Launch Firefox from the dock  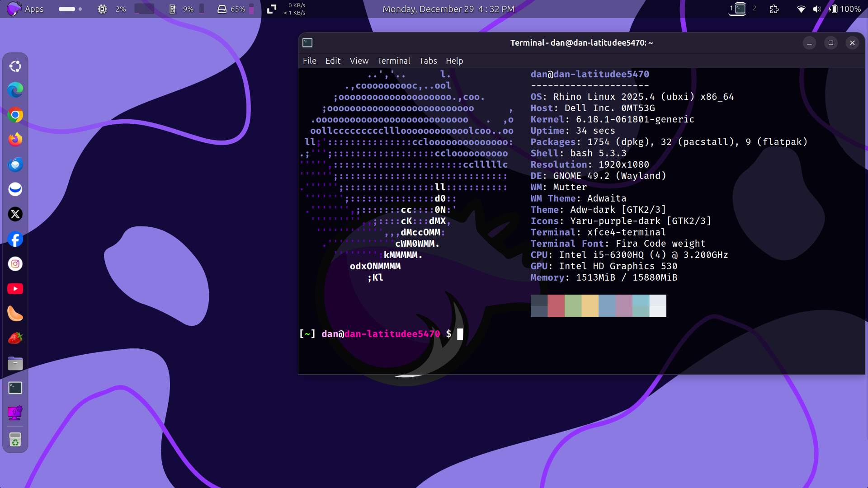[x=15, y=140]
